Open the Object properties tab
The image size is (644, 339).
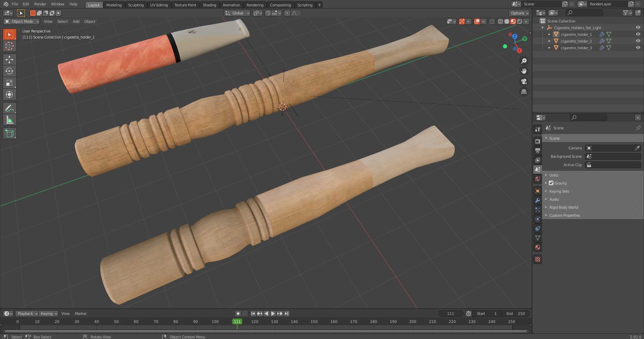click(538, 191)
